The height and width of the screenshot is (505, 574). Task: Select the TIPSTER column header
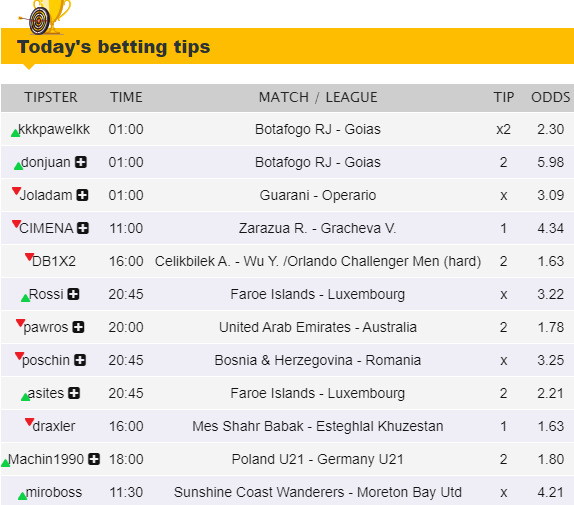(51, 97)
